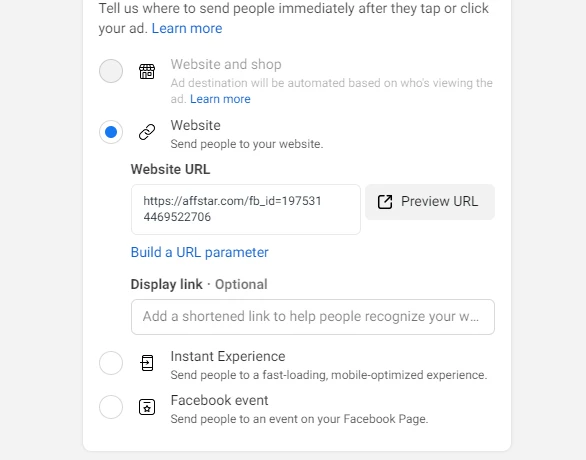Image resolution: width=586 pixels, height=460 pixels.
Task: Select the Website and shop radio button
Action: click(111, 71)
